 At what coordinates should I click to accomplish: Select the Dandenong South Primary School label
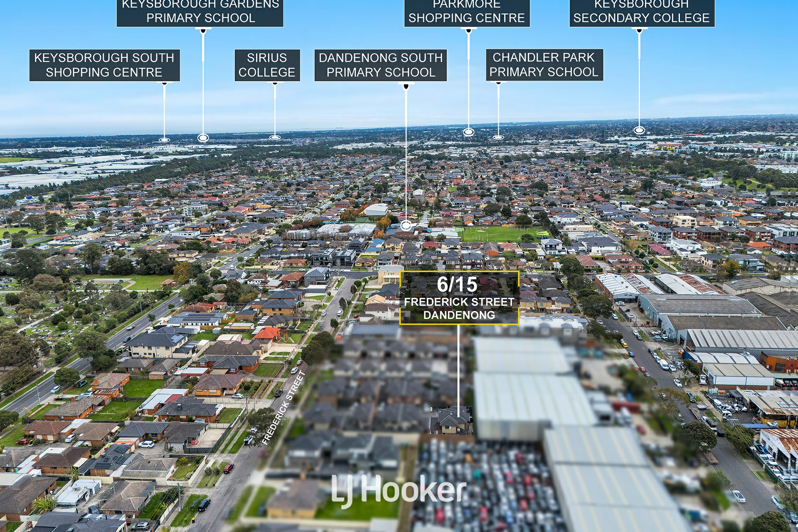(381, 65)
